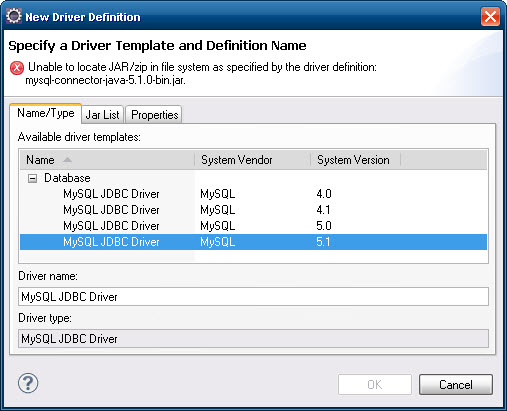Viewport: 507px width, 411px height.
Task: Click the red error icon beside the message
Action: click(x=17, y=68)
